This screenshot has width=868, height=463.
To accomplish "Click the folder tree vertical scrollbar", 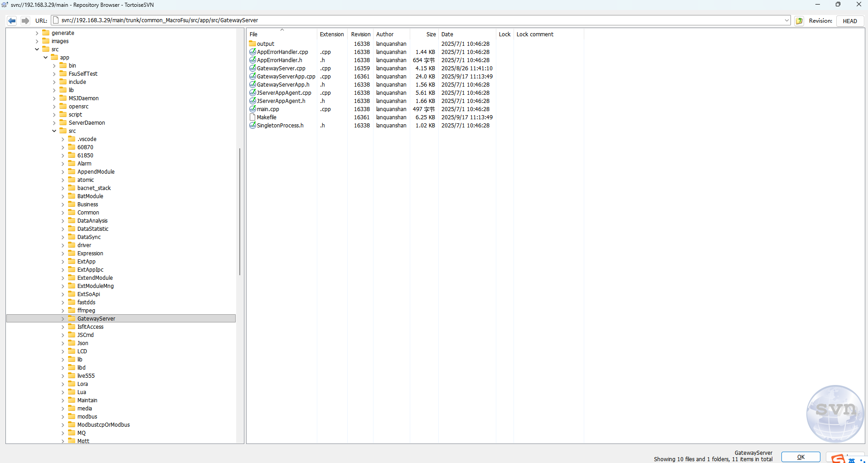I will point(240,211).
